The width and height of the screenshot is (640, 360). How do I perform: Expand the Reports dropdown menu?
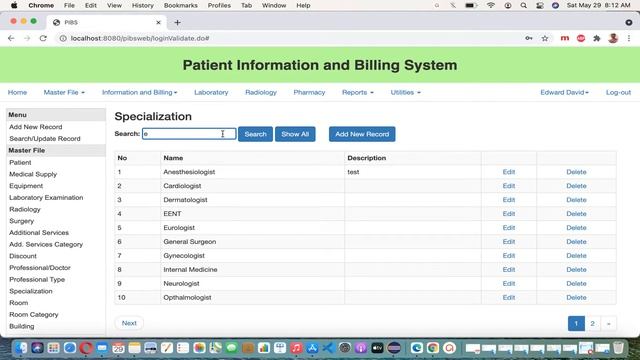tap(358, 92)
